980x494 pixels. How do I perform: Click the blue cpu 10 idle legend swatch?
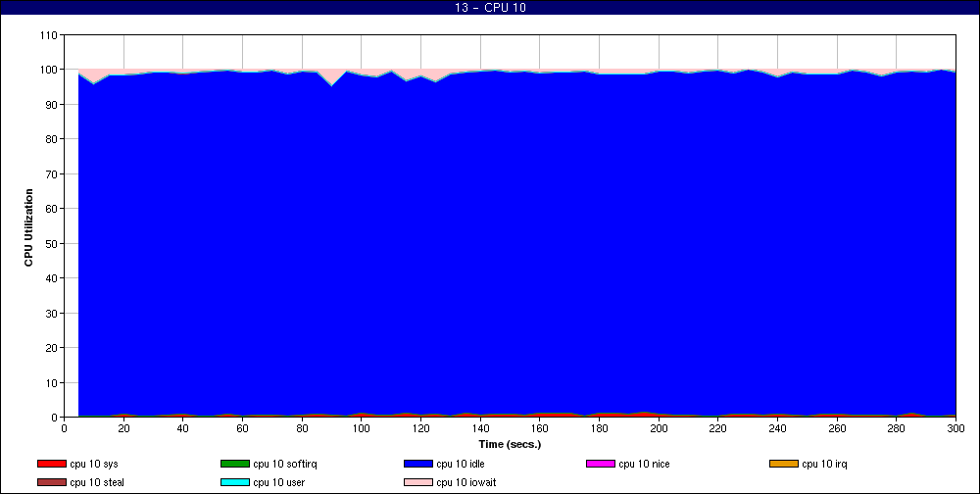click(x=418, y=464)
